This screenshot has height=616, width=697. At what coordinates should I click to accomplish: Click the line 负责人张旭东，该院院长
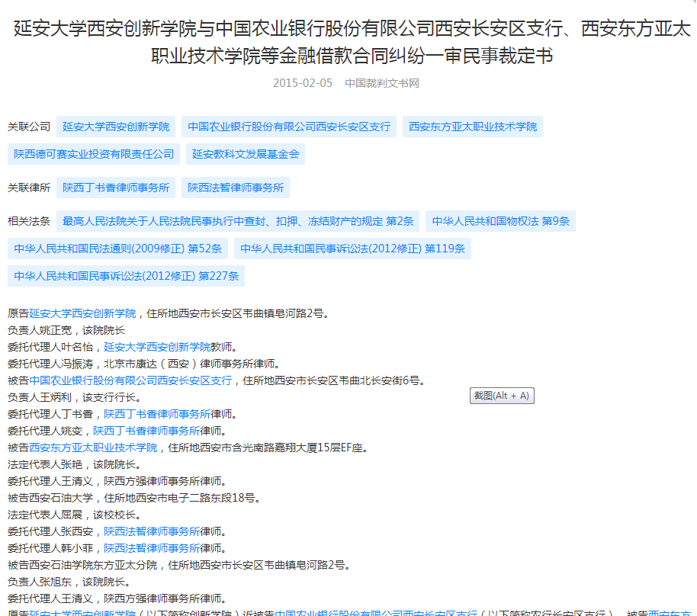[x=69, y=582]
